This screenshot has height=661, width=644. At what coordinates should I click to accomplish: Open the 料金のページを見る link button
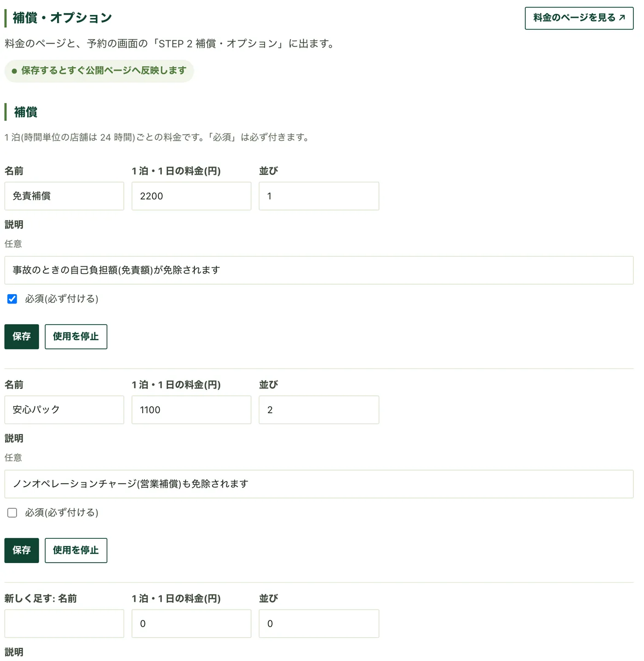click(579, 18)
